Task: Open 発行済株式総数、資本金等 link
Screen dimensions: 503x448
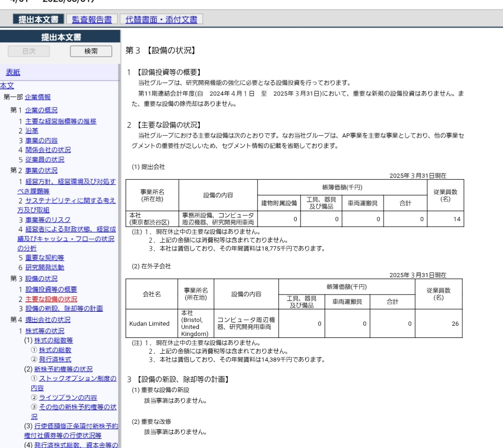Action: click(x=76, y=445)
